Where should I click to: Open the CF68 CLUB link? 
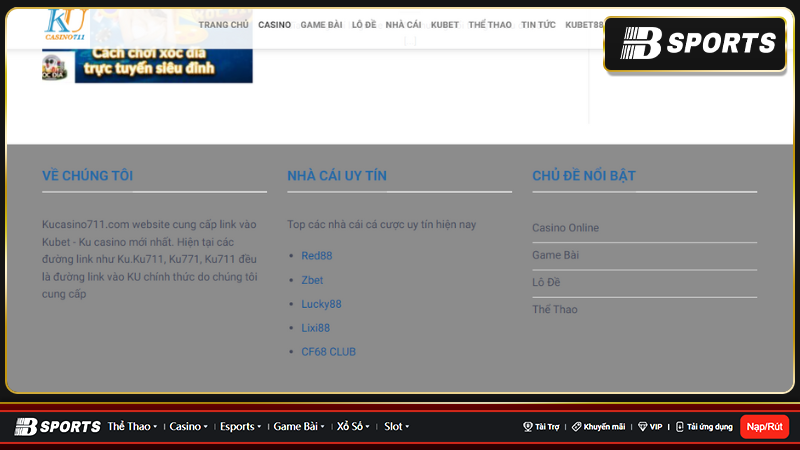328,352
